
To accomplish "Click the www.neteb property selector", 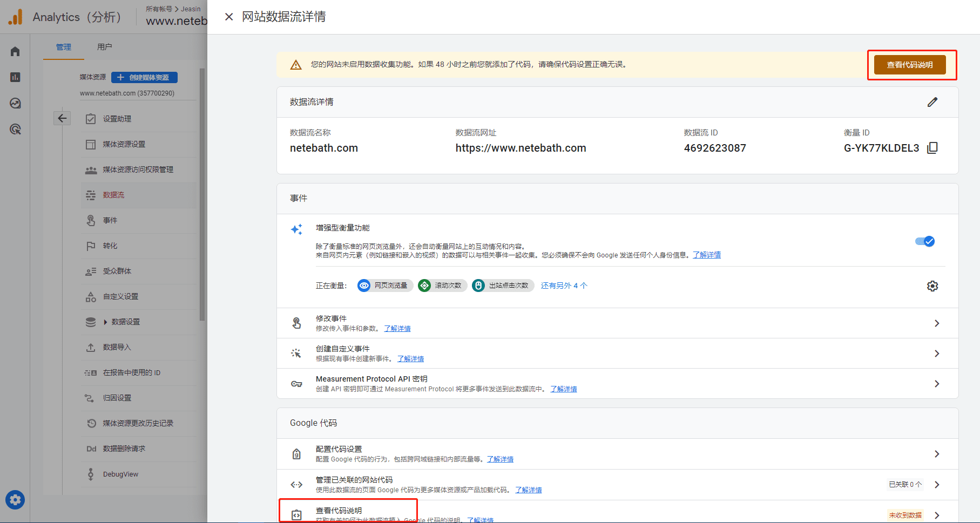I will [x=177, y=21].
